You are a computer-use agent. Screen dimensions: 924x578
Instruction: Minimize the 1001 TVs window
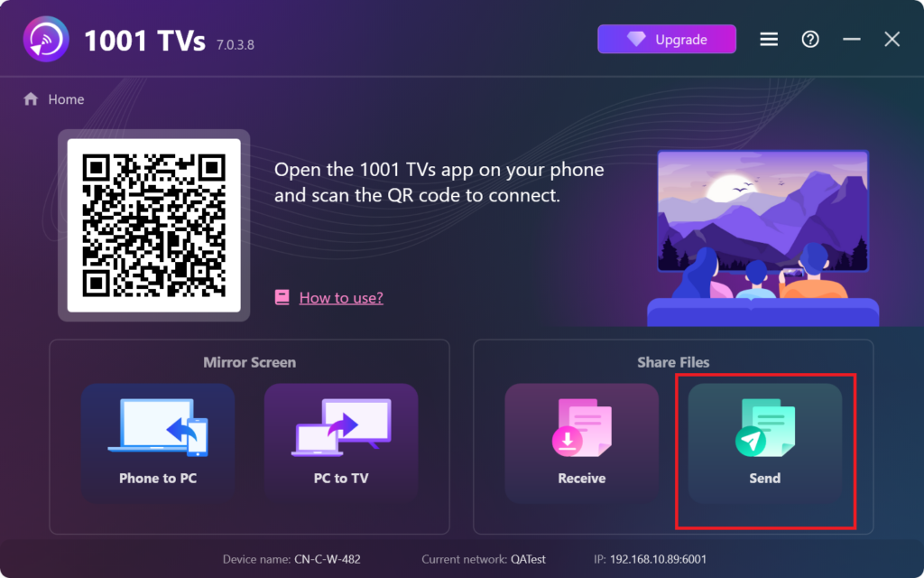pyautogui.click(x=852, y=40)
